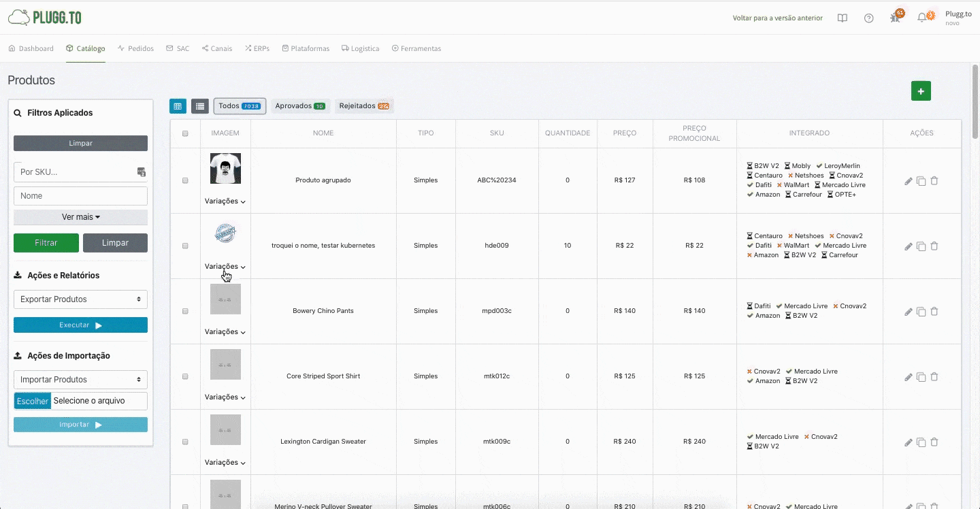Click the SKU list icon in SKU field
Image resolution: width=980 pixels, height=509 pixels.
point(142,172)
